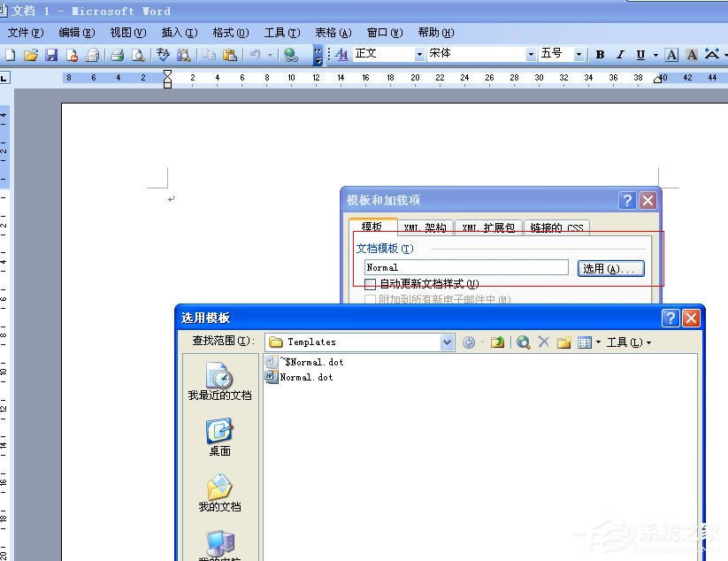This screenshot has width=728, height=561.
Task: Open the Window (窗口) menu
Action: pos(385,33)
